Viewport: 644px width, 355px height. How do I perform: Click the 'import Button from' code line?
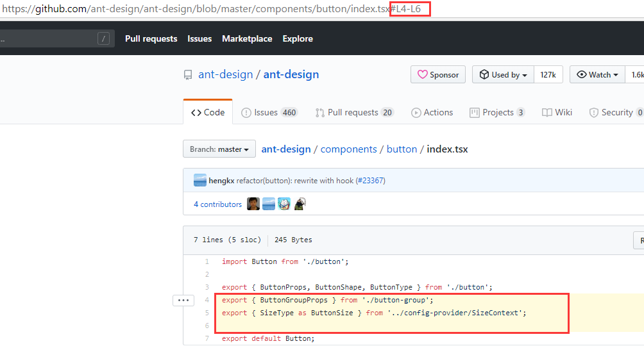coord(285,261)
